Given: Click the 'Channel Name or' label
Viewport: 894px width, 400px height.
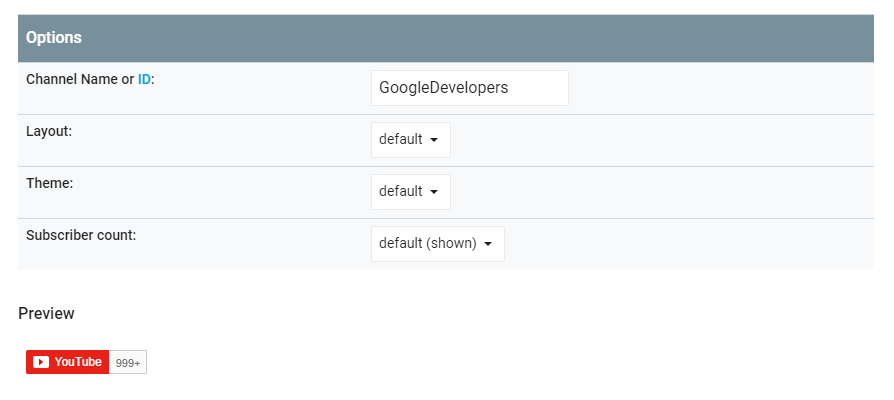Looking at the screenshot, I should pyautogui.click(x=78, y=79).
